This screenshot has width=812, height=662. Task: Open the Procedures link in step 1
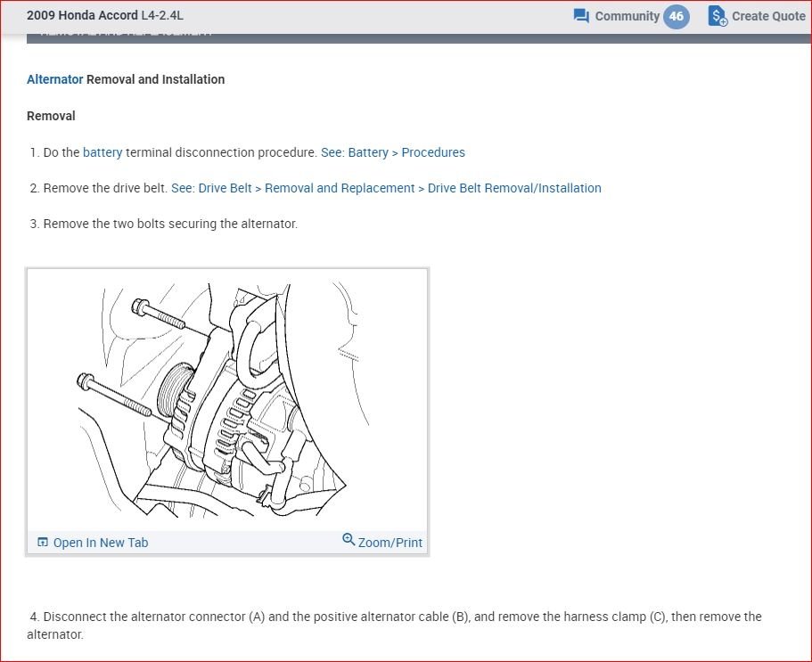coord(433,152)
